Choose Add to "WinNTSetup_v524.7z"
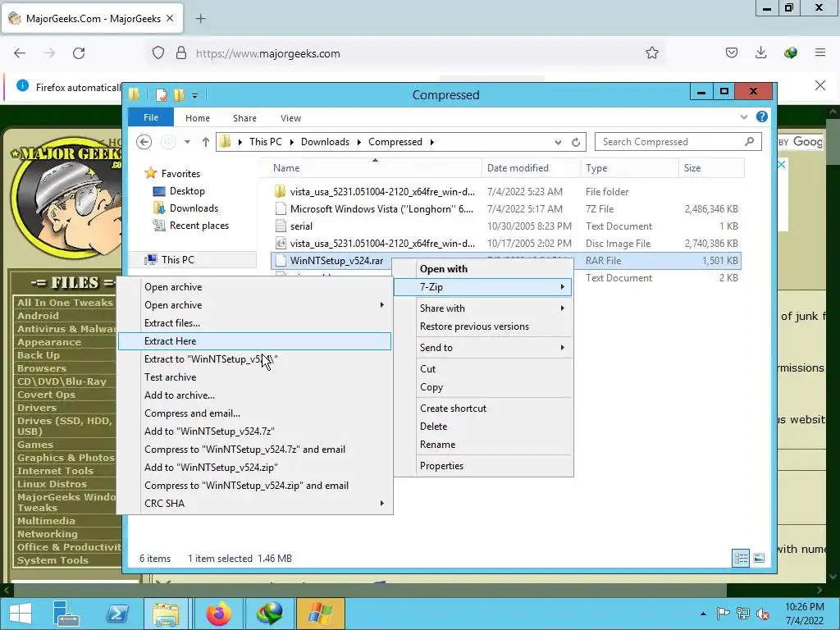840x630 pixels. [254, 431]
